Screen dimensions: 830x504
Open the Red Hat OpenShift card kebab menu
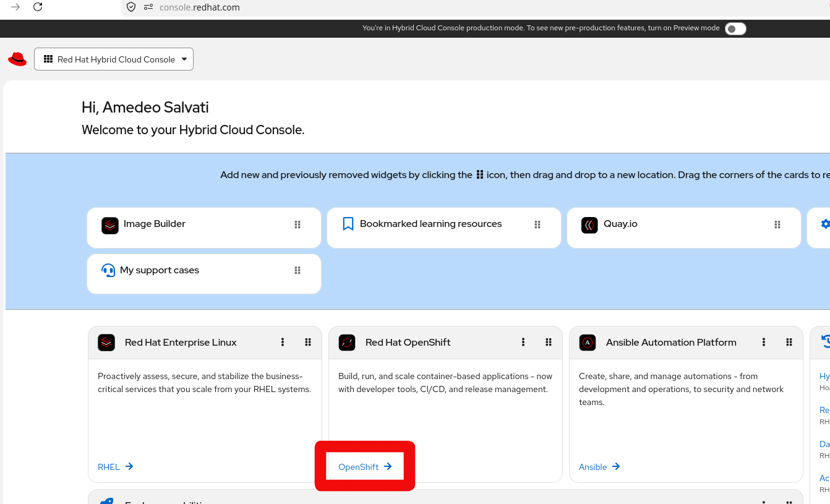[x=523, y=342]
